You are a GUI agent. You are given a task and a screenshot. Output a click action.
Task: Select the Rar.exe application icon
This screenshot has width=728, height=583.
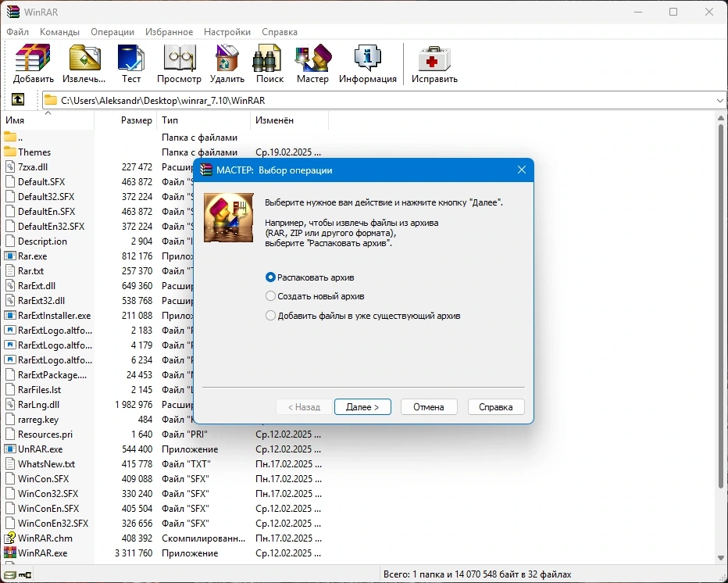[x=9, y=256]
